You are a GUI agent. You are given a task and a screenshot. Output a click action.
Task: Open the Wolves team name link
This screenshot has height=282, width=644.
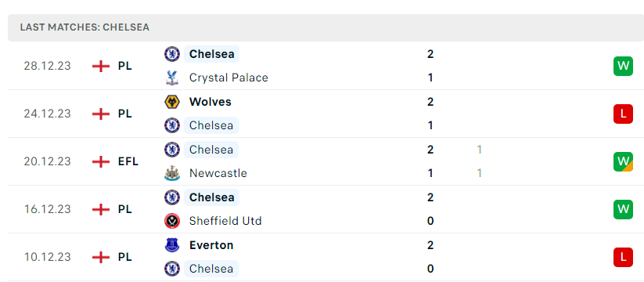coord(210,102)
